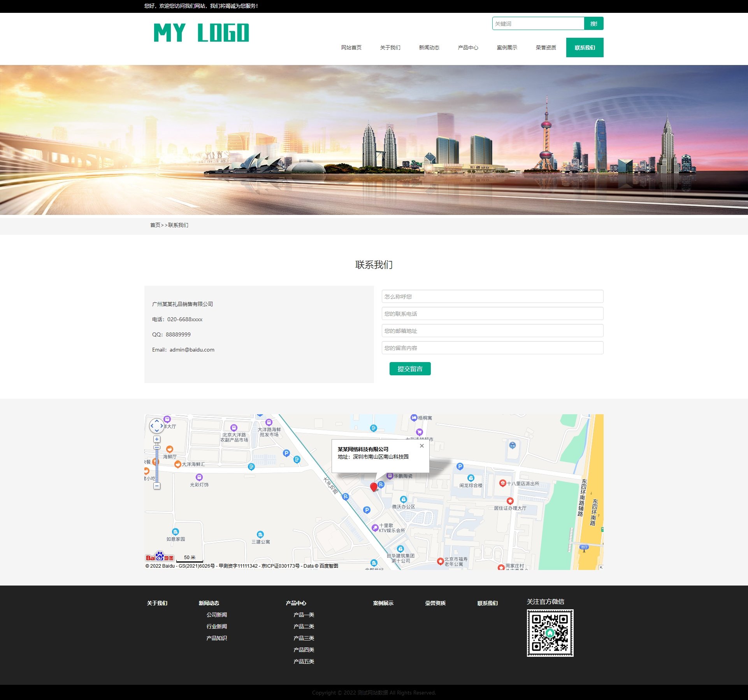The height and width of the screenshot is (700, 748).
Task: Click the 您的邮箱地址 email field
Action: pos(492,331)
